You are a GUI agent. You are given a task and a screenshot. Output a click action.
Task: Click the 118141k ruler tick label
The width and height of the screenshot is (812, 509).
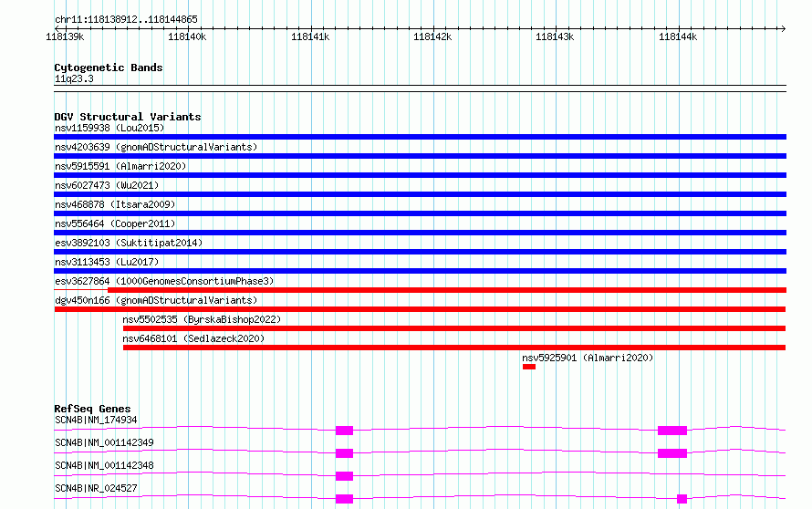point(310,36)
